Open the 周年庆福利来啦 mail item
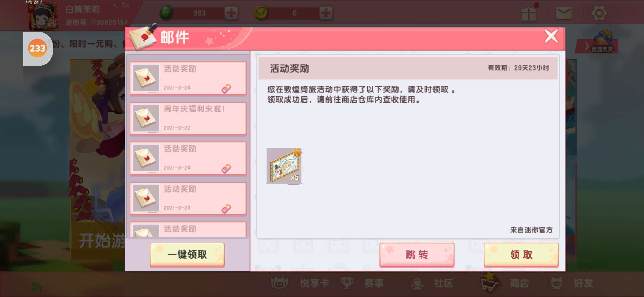Viewport: 644px width, 297px height. 188,118
